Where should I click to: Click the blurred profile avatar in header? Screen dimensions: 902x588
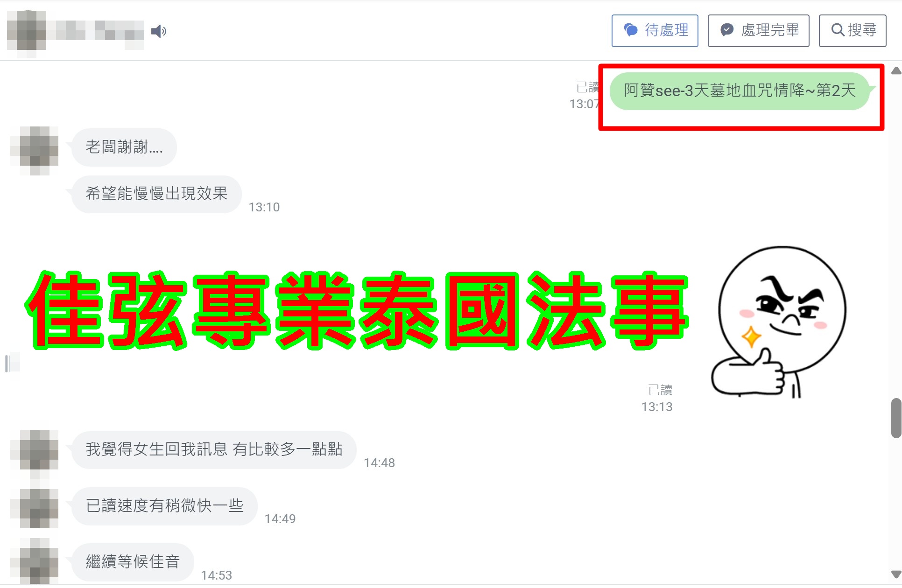27,31
